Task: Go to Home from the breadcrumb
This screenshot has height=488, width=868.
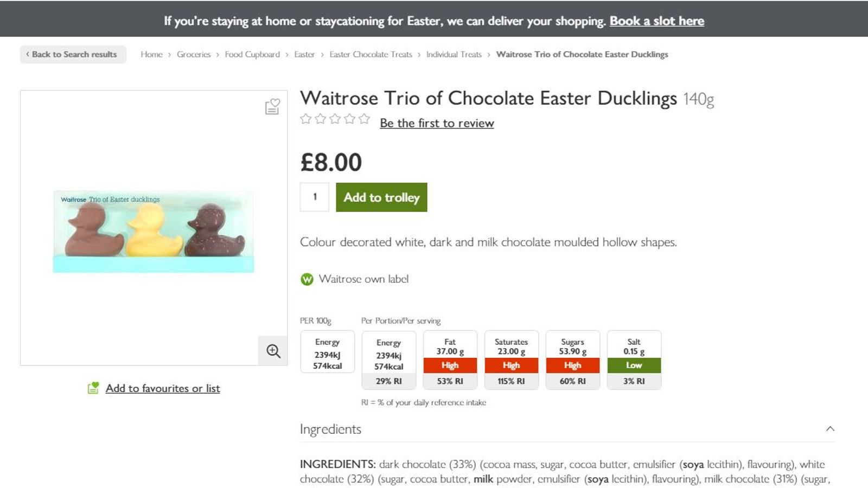Action: pyautogui.click(x=152, y=54)
